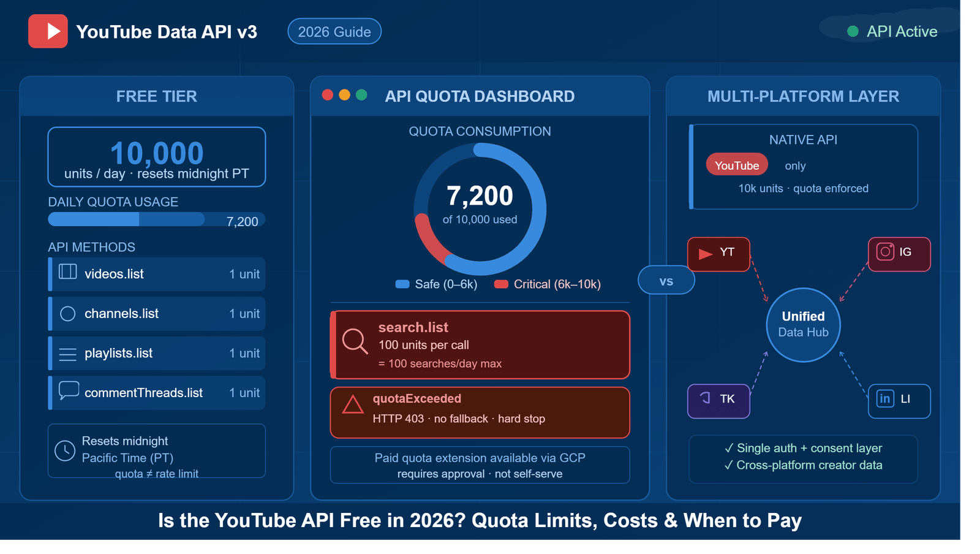
Task: Click 'Cross-platform creator data' checkmark line
Action: [803, 465]
